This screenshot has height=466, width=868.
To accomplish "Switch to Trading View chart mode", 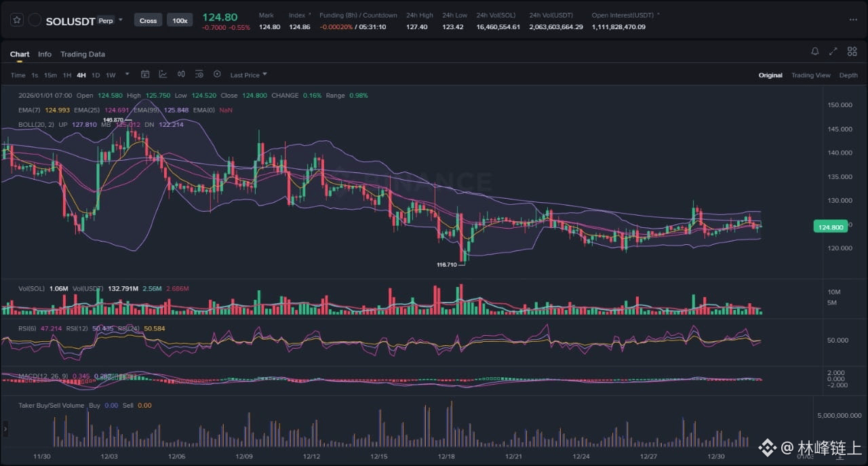I will pyautogui.click(x=810, y=75).
